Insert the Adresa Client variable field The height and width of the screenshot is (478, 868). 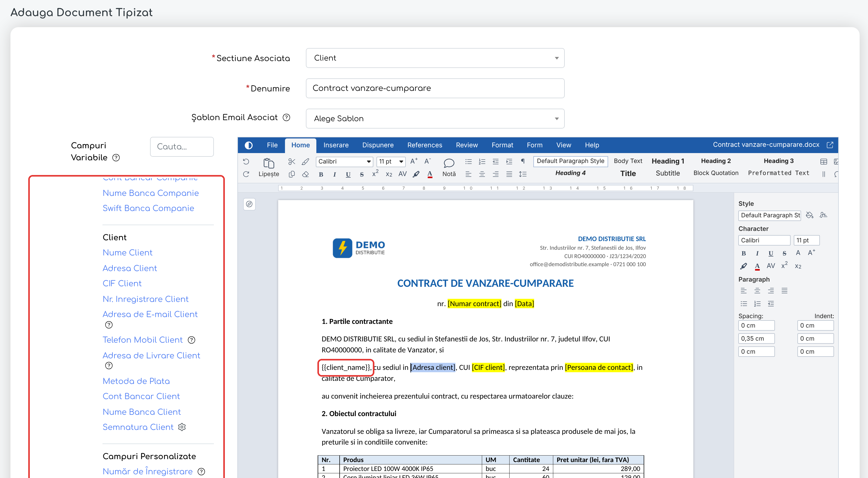tap(130, 268)
